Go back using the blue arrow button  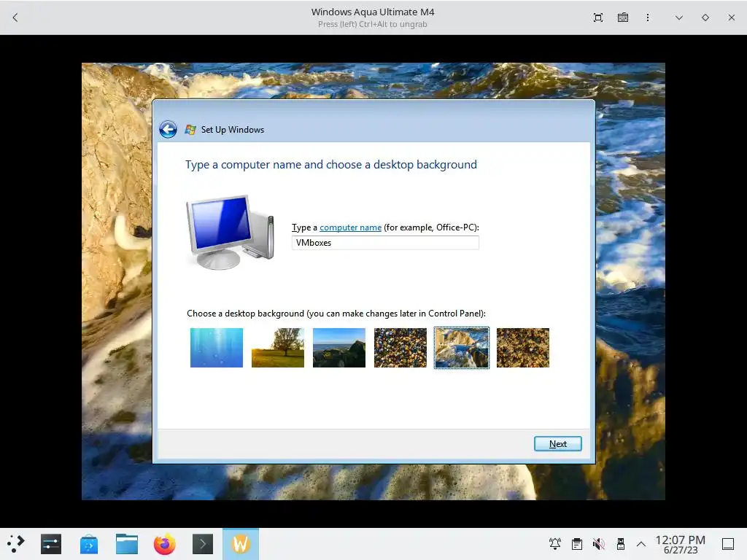pos(169,129)
